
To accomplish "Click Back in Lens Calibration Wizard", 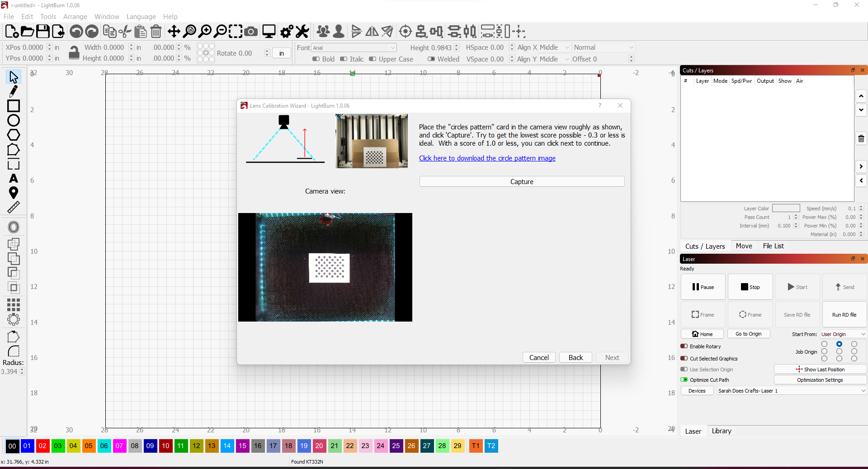I will coord(576,358).
